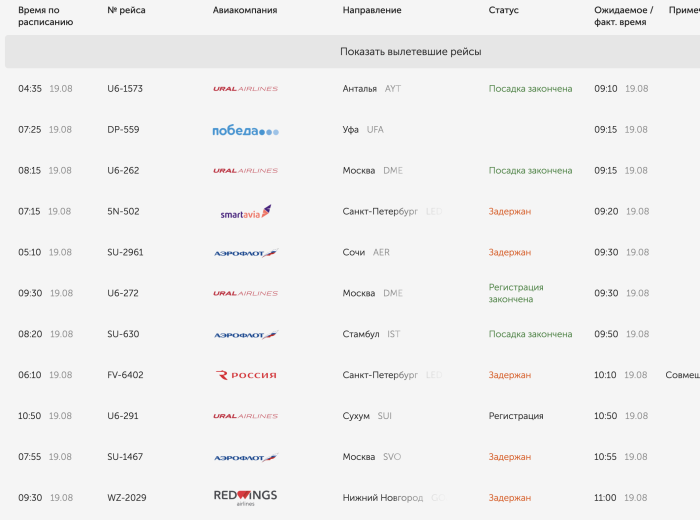Click the Победа airline logo
Image resolution: width=700 pixels, height=520 pixels.
[246, 130]
